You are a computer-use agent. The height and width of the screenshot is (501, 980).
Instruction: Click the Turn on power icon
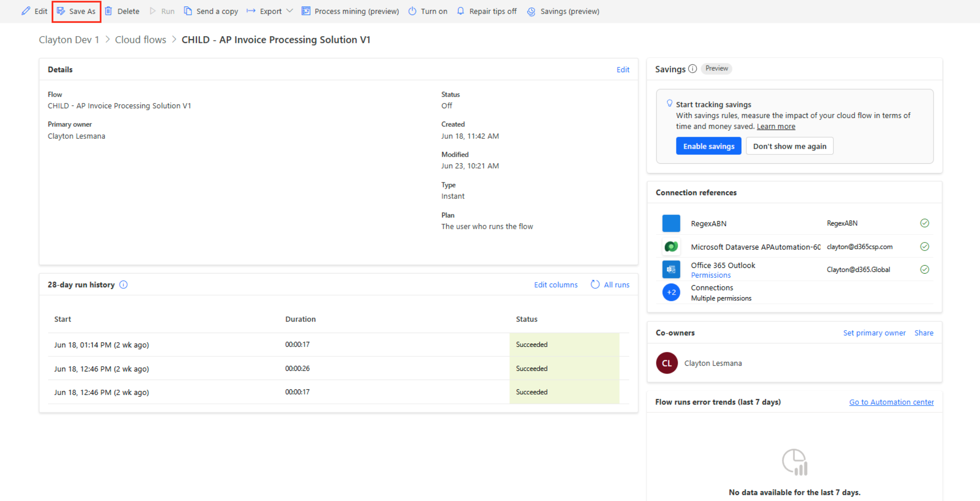click(x=412, y=11)
